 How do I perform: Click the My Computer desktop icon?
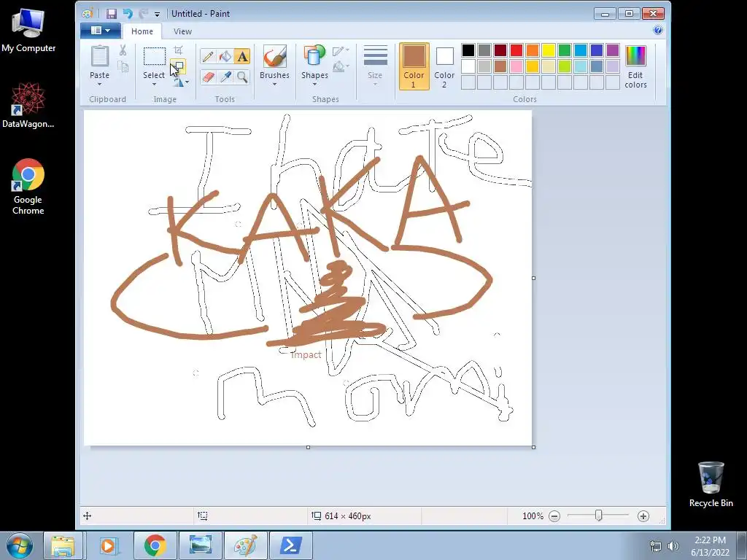click(28, 31)
